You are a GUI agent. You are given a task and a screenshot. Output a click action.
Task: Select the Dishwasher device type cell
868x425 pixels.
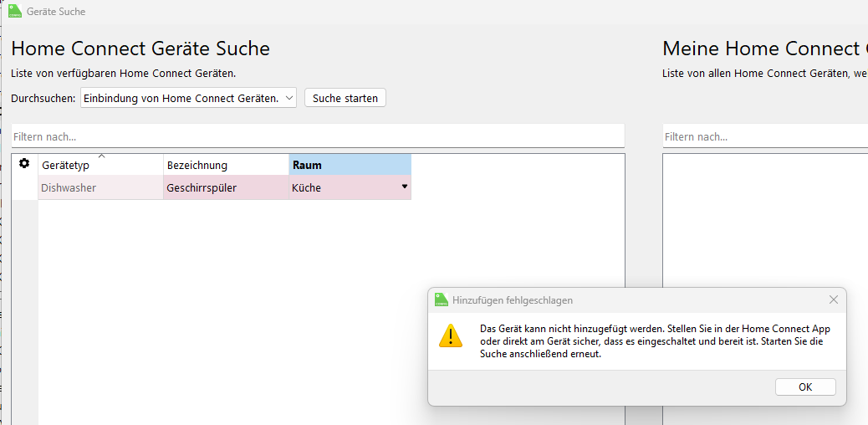(100, 188)
